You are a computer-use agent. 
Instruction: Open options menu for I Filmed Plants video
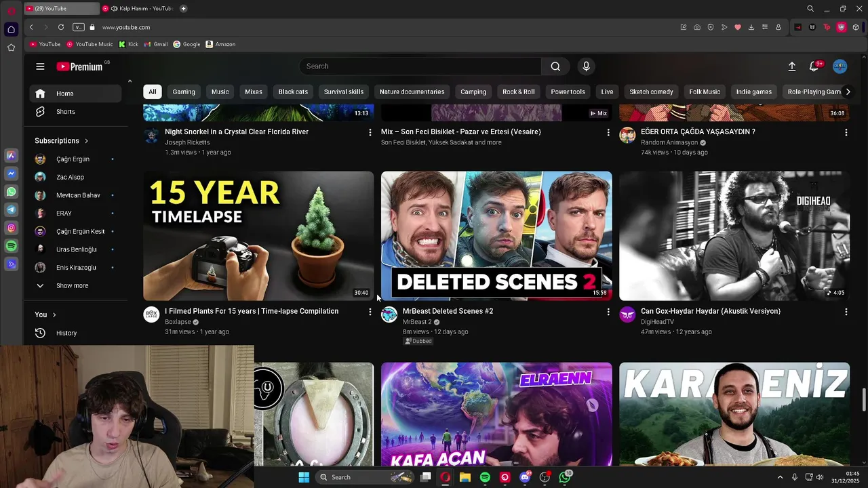pos(370,312)
